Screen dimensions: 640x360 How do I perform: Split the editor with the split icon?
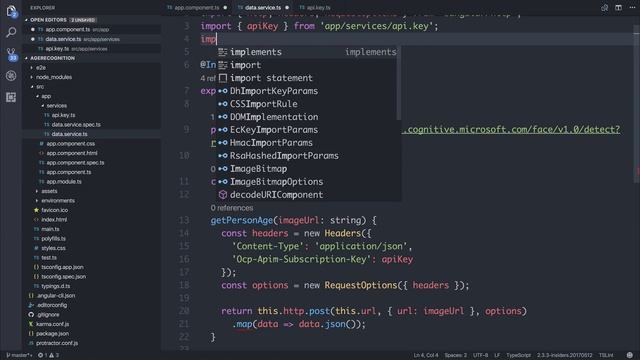(x=618, y=7)
